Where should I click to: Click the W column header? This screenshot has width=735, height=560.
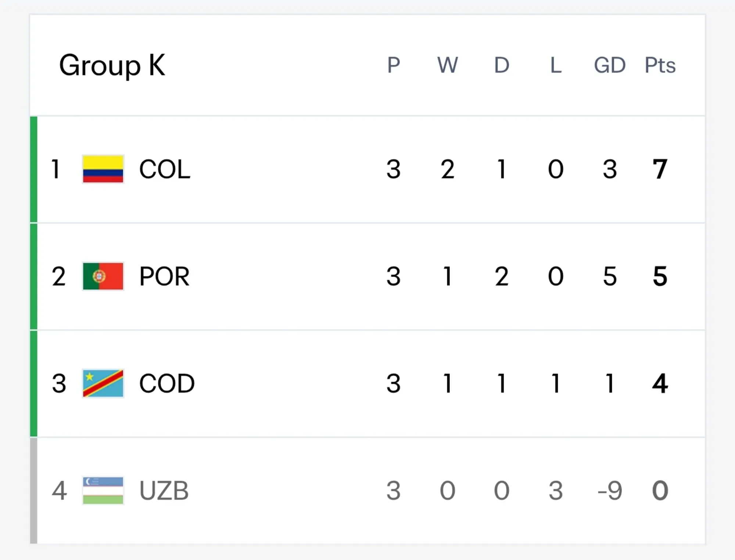click(x=448, y=65)
